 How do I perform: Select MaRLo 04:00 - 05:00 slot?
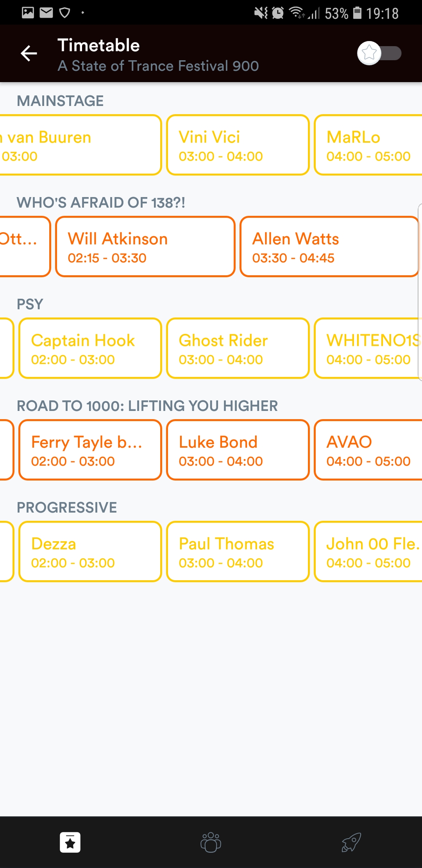click(x=368, y=145)
